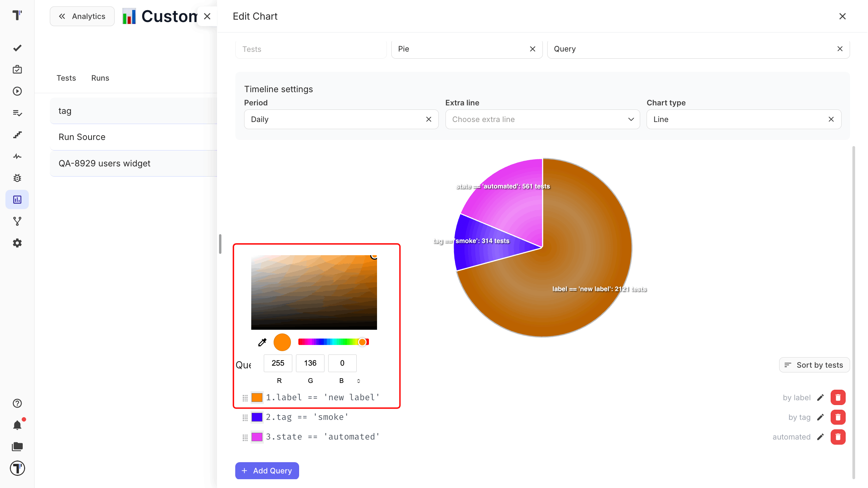Screen dimensions: 868x488
Task: Click the user avatar at sidebar bottom
Action: (x=17, y=468)
